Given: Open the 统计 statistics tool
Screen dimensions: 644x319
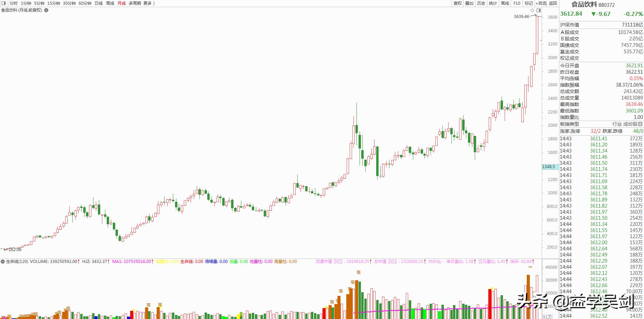Looking at the screenshot, I should [493, 3].
